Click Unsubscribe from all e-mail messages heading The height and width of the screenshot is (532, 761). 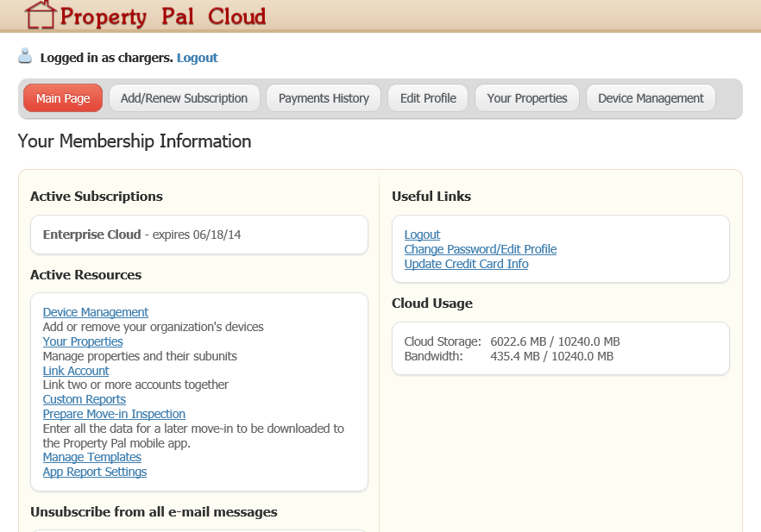coord(154,512)
